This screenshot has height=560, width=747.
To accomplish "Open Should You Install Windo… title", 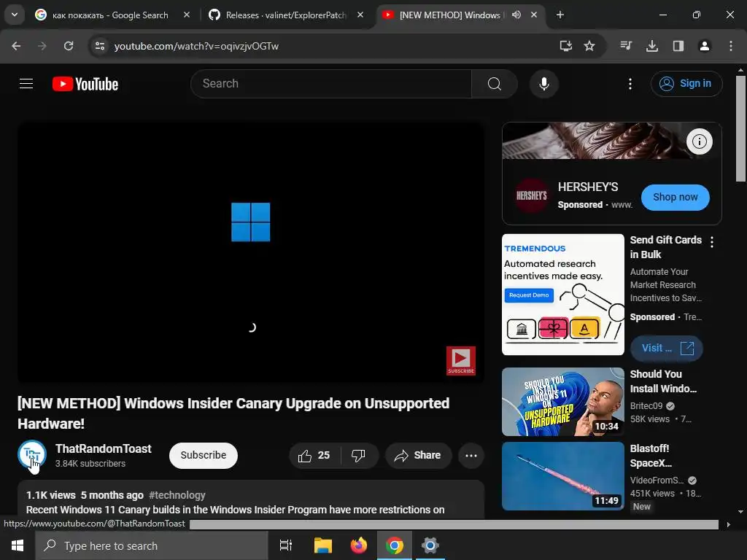I will 663,381.
